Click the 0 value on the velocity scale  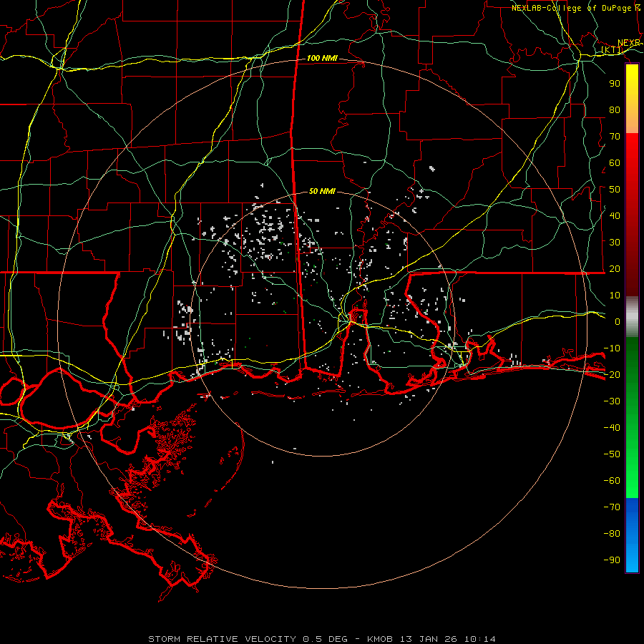coord(618,321)
